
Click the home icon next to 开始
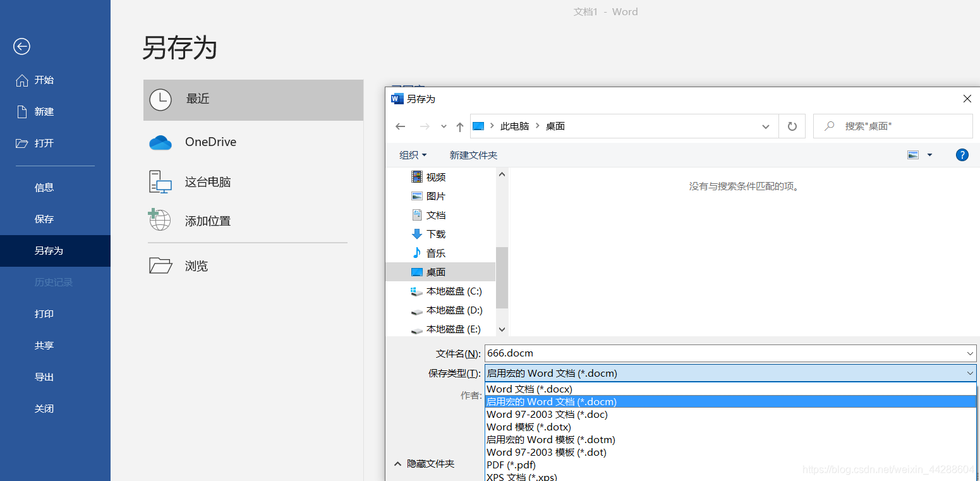[22, 80]
